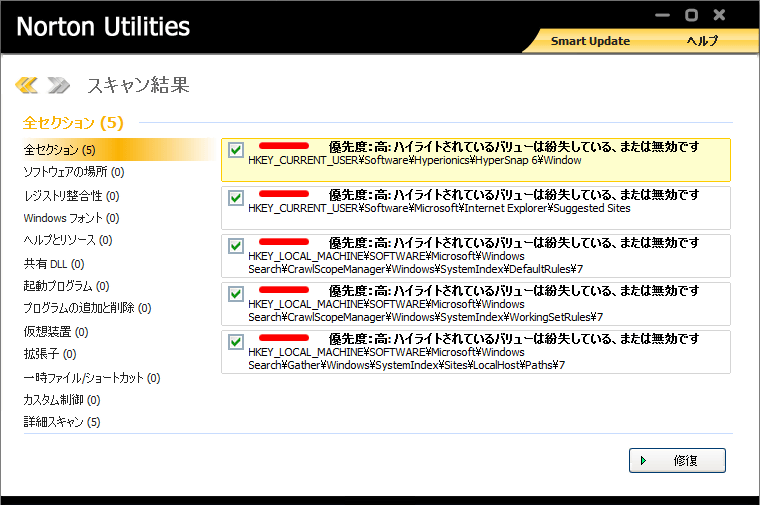Toggle checkbox for LocalHost Paths¥7 entry
This screenshot has width=760, height=505.
tap(236, 342)
